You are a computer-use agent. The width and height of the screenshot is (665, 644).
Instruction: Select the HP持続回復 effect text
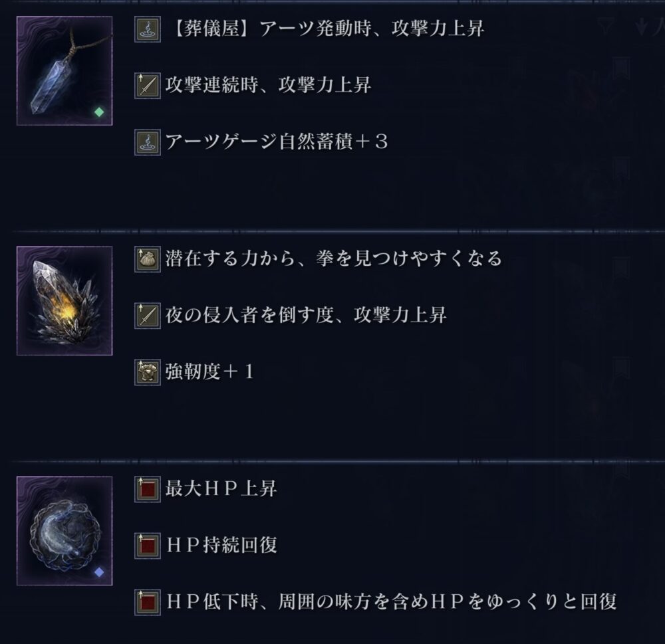222,545
